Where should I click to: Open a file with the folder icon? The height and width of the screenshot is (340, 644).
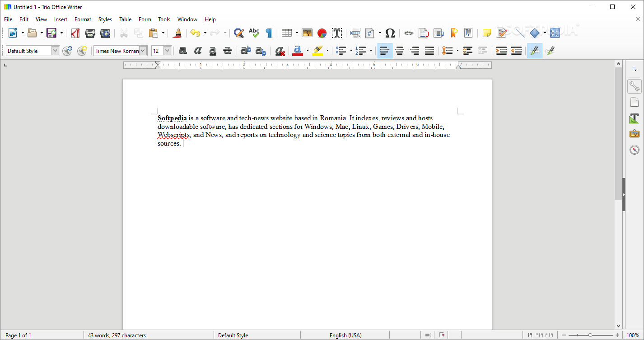tap(32, 33)
